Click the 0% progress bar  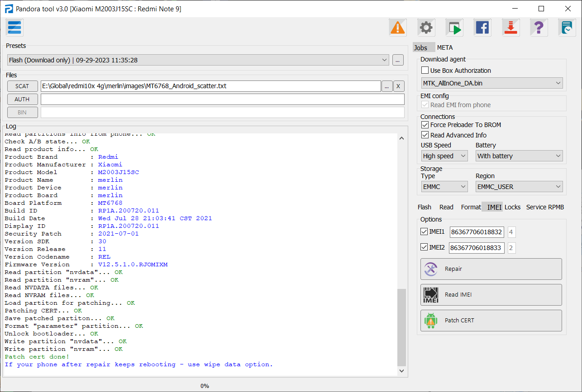(x=205, y=386)
